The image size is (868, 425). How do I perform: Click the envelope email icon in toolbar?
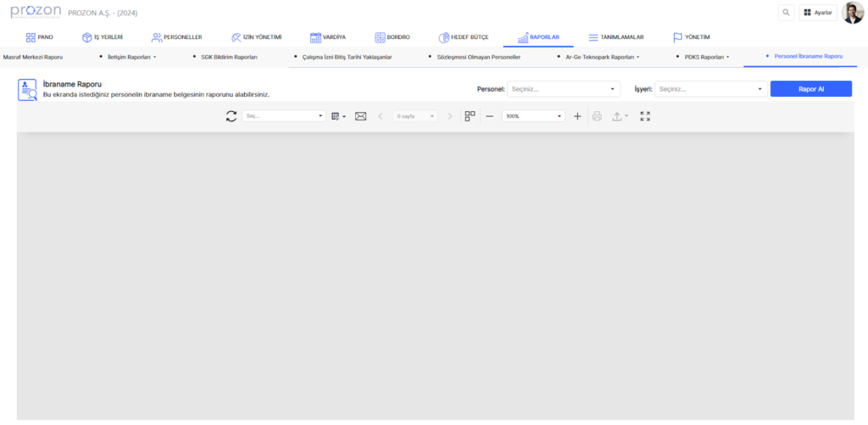tap(360, 116)
